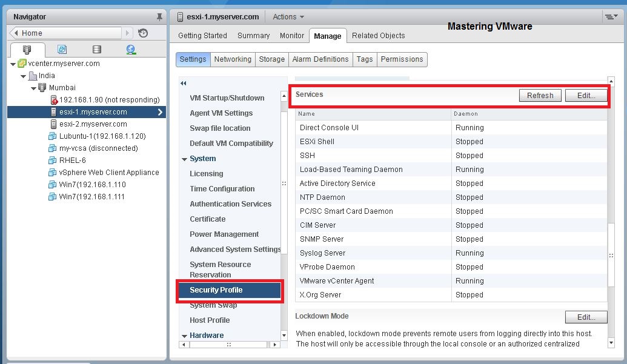This screenshot has height=364, width=627.
Task: Click the main pane scroll-down arrow
Action: pyautogui.click(x=611, y=343)
